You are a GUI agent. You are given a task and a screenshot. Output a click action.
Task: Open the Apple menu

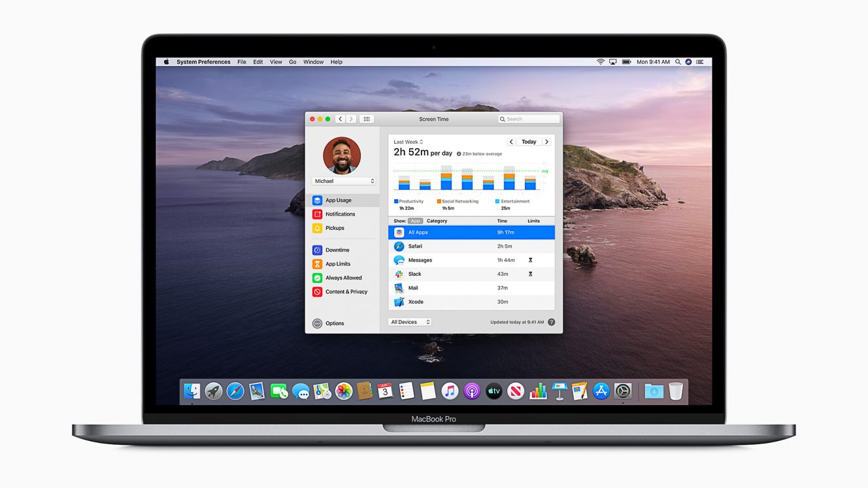pyautogui.click(x=166, y=62)
